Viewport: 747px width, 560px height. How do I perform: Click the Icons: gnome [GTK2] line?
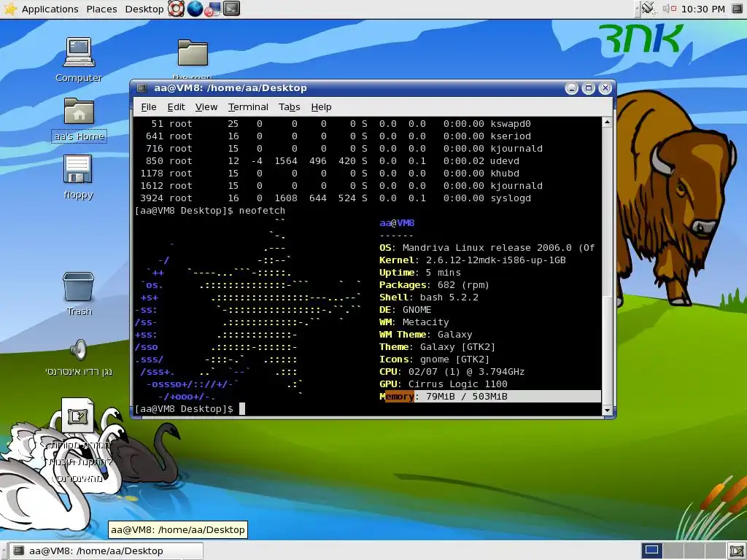[x=435, y=359]
